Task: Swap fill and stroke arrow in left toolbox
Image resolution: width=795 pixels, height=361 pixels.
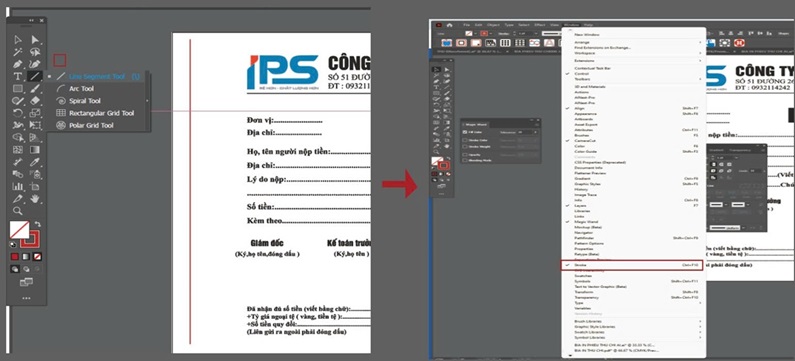Action: tap(38, 224)
